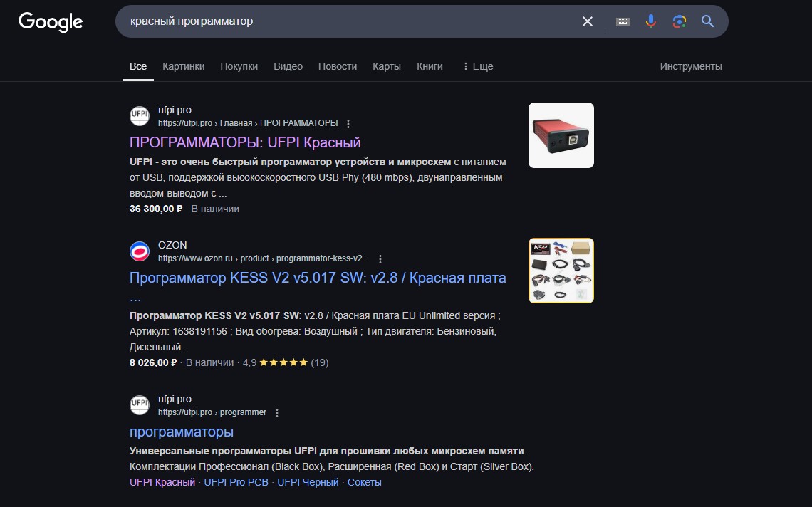Open Google Lens image search

point(680,21)
